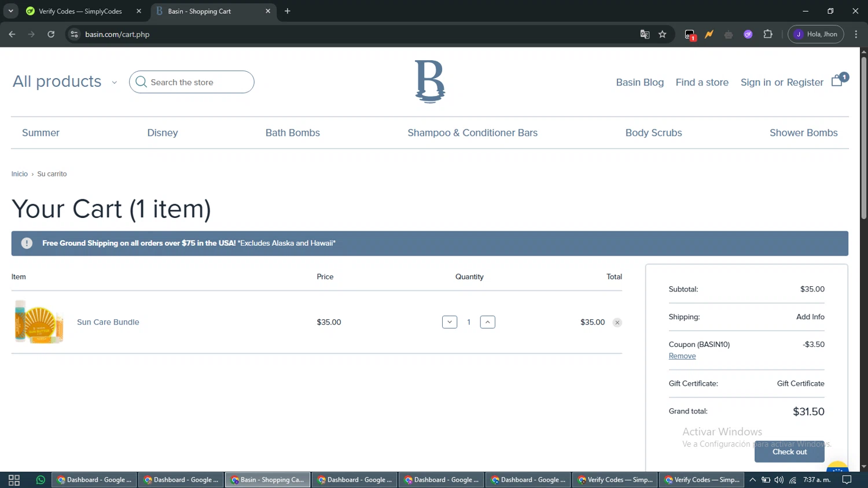Click the Register link
Image resolution: width=868 pixels, height=488 pixels.
tap(805, 82)
